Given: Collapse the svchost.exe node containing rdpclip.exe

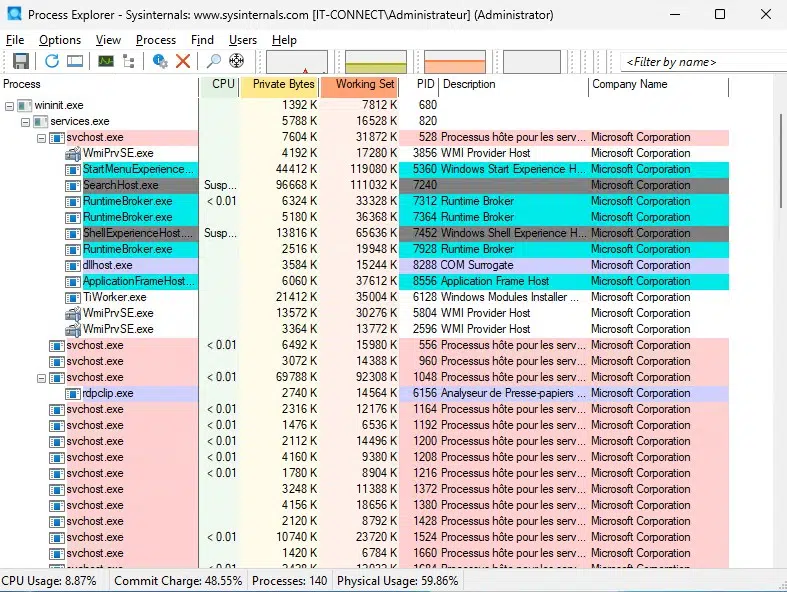Looking at the screenshot, I should click(42, 378).
